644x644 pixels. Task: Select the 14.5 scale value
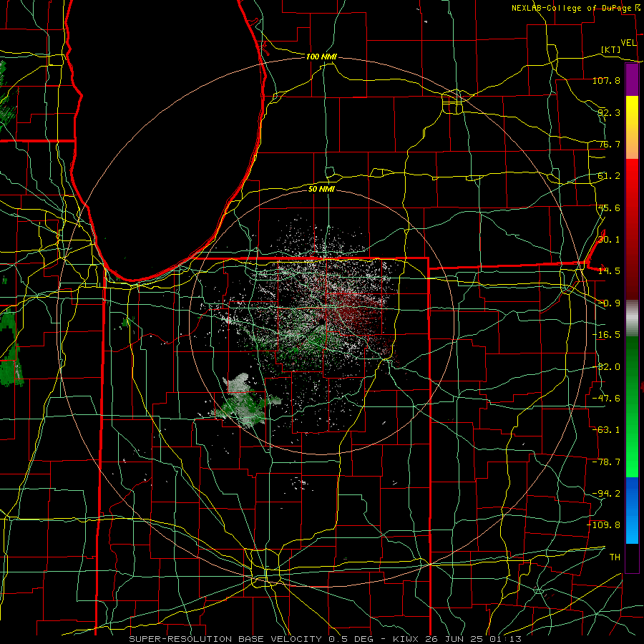tap(609, 271)
